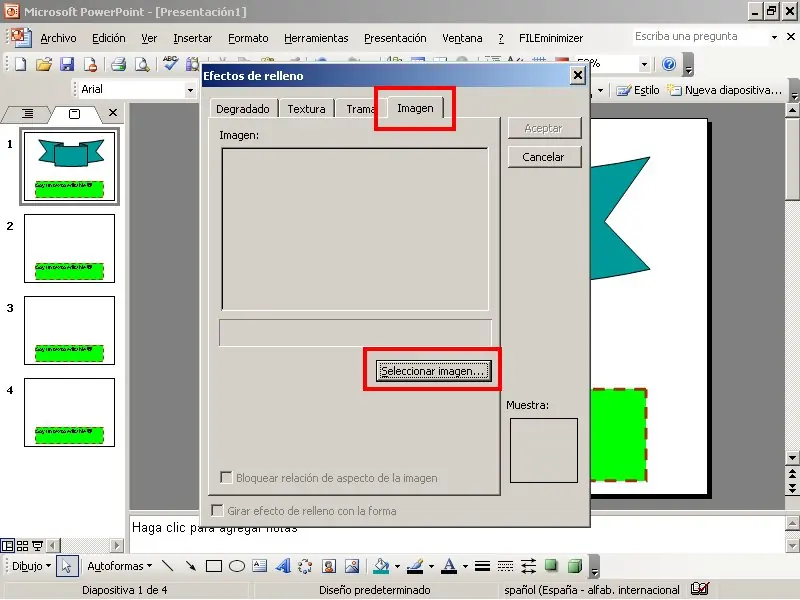Open Font Color dropdown arrow
Viewport: 800px width, 600px height.
[465, 566]
